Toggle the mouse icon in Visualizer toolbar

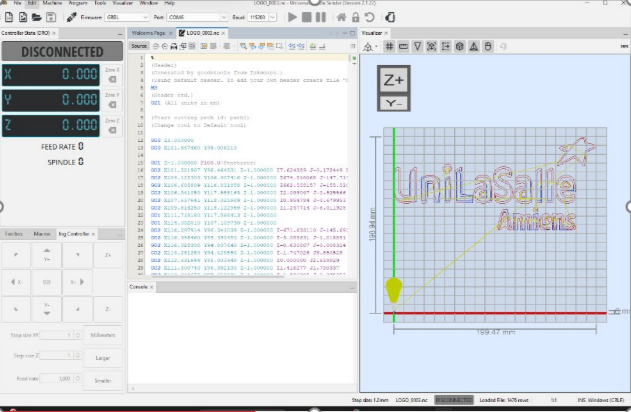488,47
